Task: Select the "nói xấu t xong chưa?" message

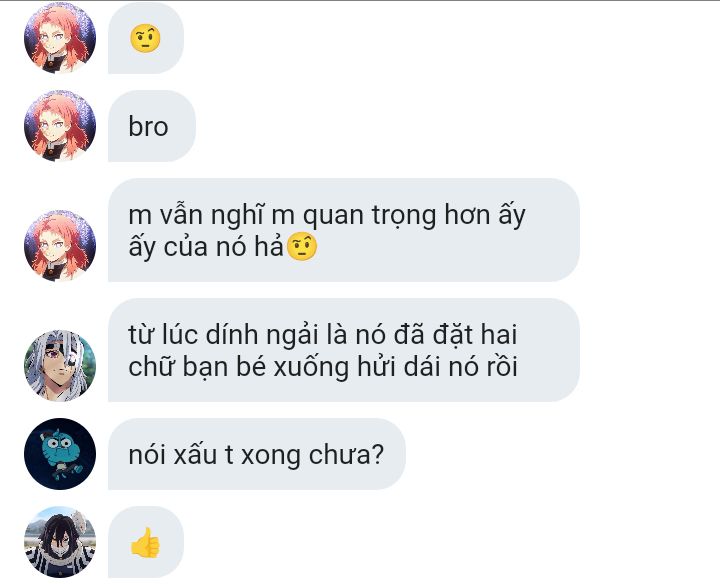Action: pyautogui.click(x=257, y=454)
